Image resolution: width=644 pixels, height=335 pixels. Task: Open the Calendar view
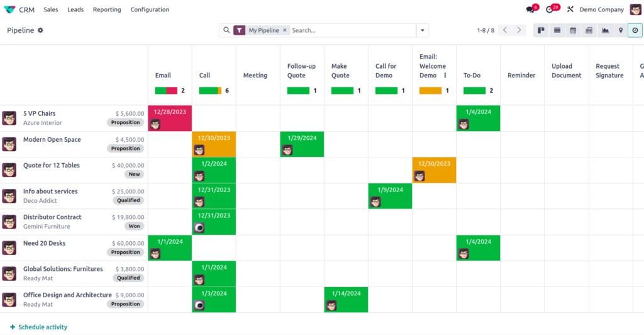[573, 30]
